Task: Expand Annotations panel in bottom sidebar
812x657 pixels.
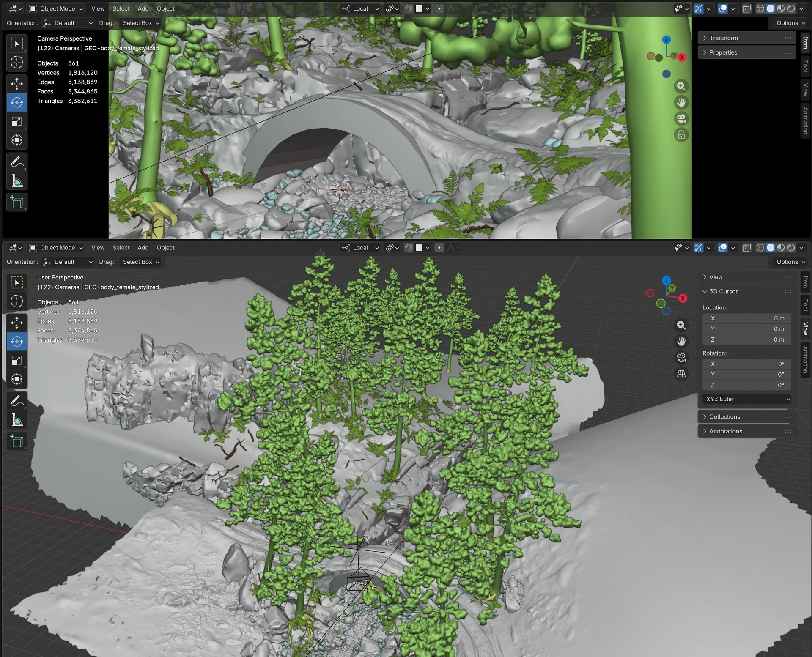Action: pyautogui.click(x=746, y=431)
